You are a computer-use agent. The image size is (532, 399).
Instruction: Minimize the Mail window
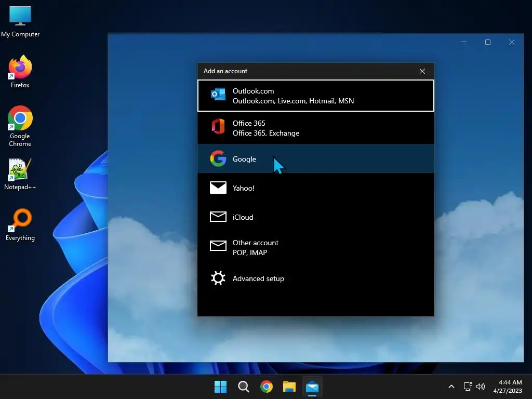coord(464,42)
